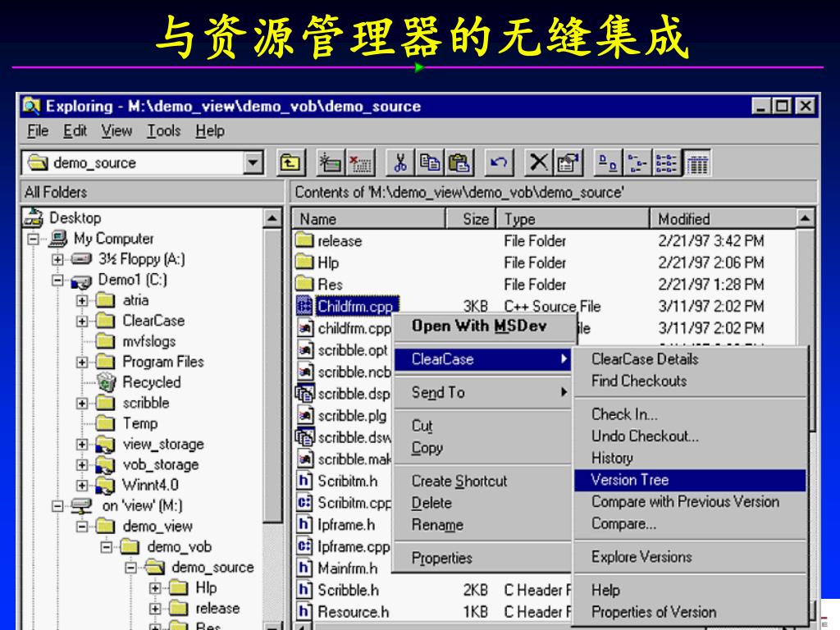Sort by the Modified column header
The width and height of the screenshot is (840, 630).
click(x=724, y=218)
